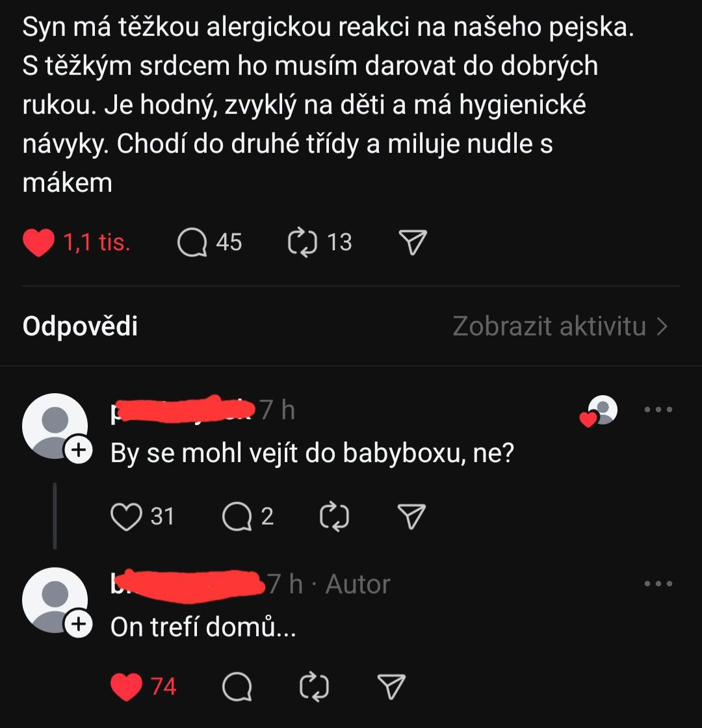This screenshot has height=728, width=702.
Task: Open more options for babybox reply
Action: point(658,410)
